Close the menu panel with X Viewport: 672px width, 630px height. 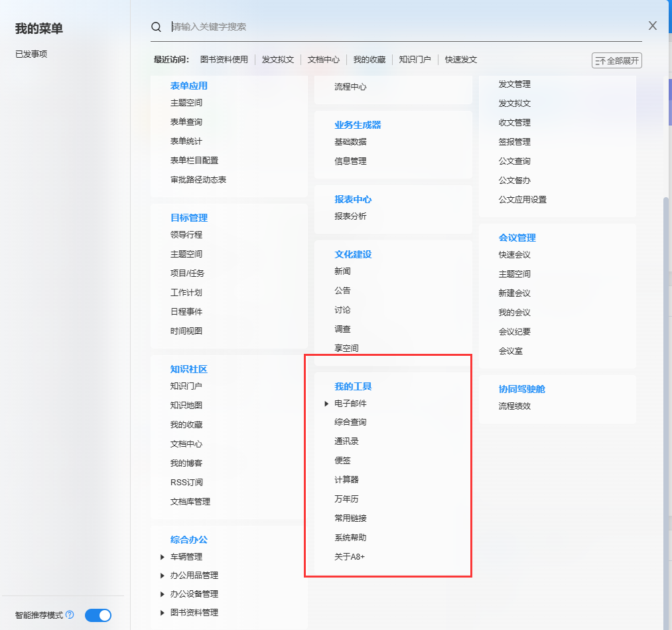(653, 26)
